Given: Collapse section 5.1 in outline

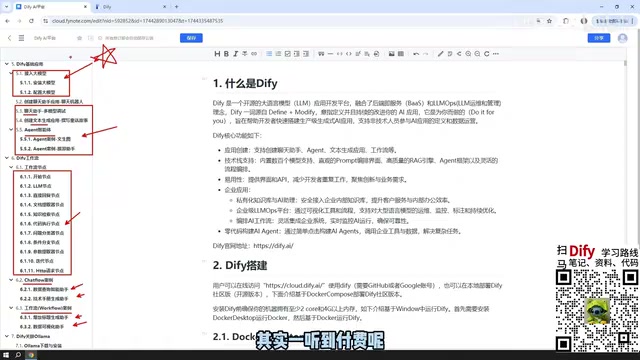Looking at the screenshot, I should [11, 73].
